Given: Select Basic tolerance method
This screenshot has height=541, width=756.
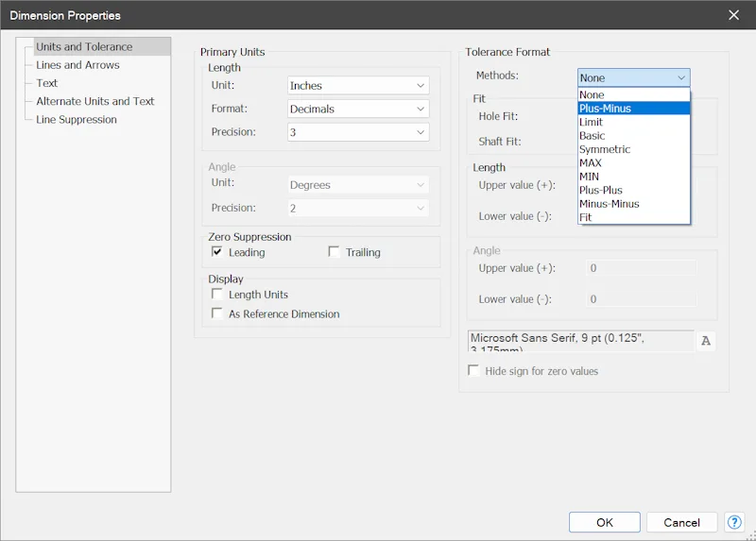Looking at the screenshot, I should 634,135.
